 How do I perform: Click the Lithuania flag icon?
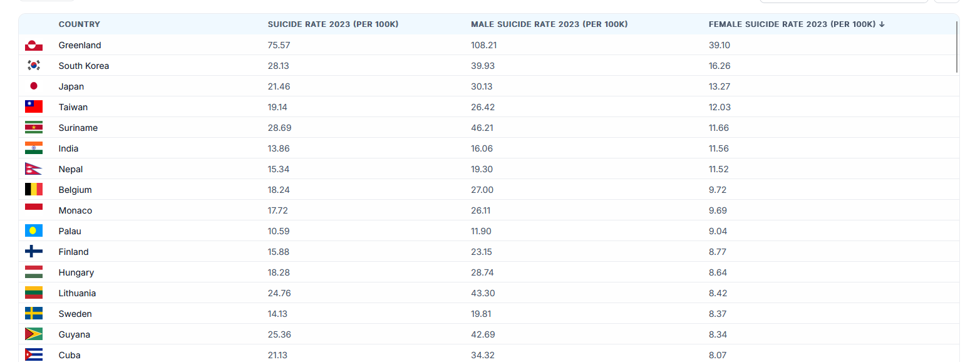34,293
